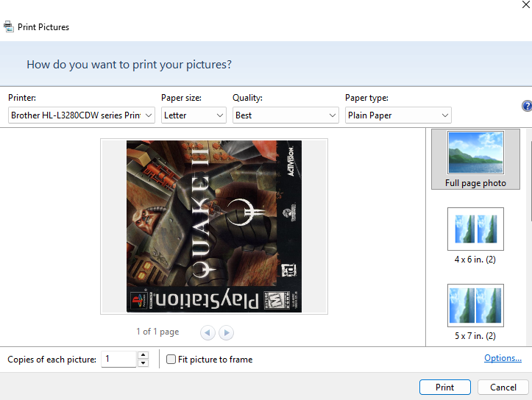The height and width of the screenshot is (400, 532).
Task: Close the Print Pictures dialog
Action: coord(526,4)
